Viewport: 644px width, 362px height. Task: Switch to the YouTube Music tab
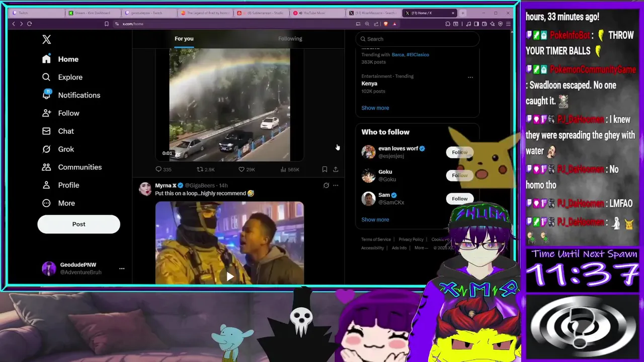click(318, 13)
